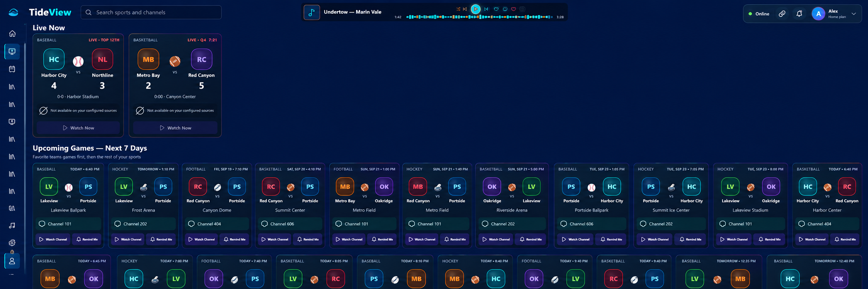Set Remind Me for Summit Ice Center game

tap(691, 240)
